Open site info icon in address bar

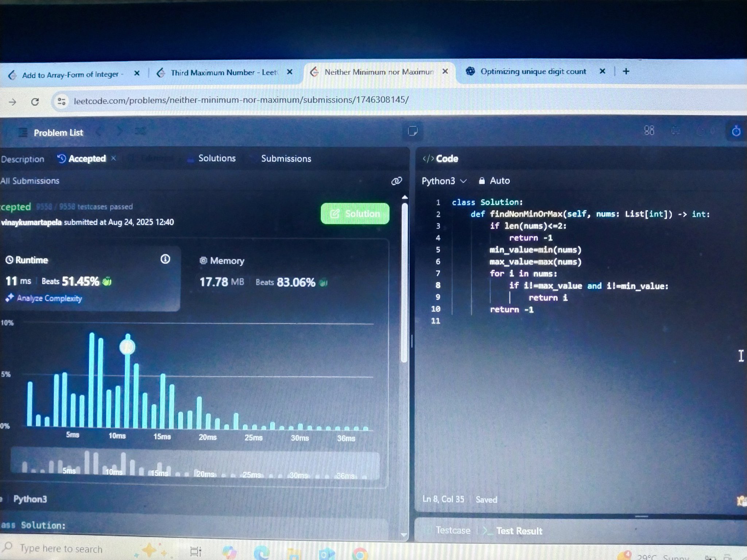[x=61, y=101]
